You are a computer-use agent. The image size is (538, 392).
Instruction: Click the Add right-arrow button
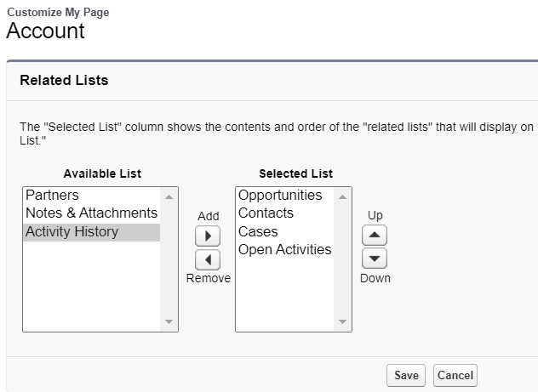click(208, 236)
